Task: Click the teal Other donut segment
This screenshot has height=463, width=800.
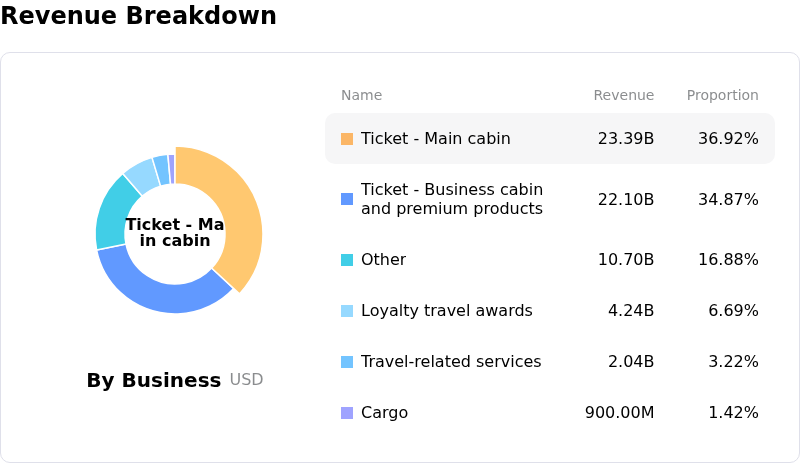Action: point(112,213)
